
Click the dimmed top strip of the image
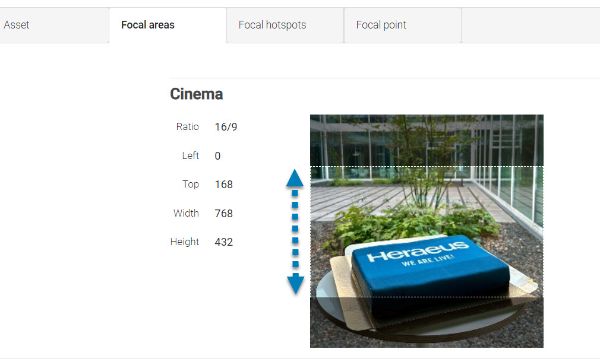click(427, 140)
